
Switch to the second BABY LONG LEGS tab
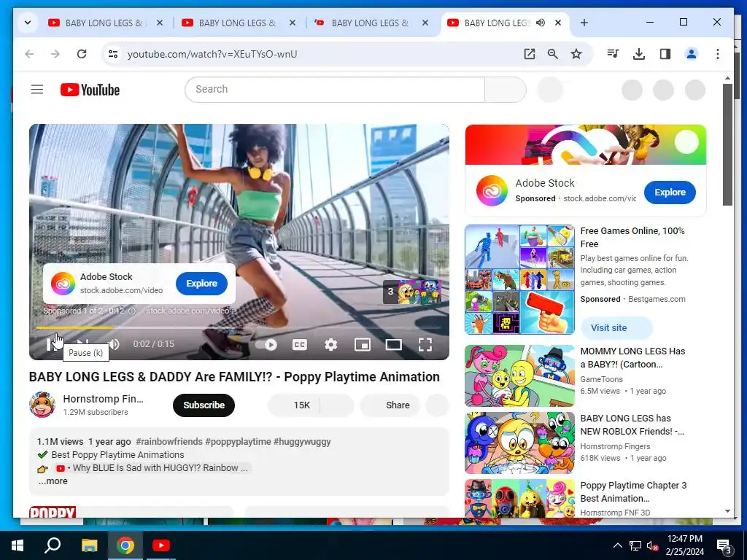point(237,23)
